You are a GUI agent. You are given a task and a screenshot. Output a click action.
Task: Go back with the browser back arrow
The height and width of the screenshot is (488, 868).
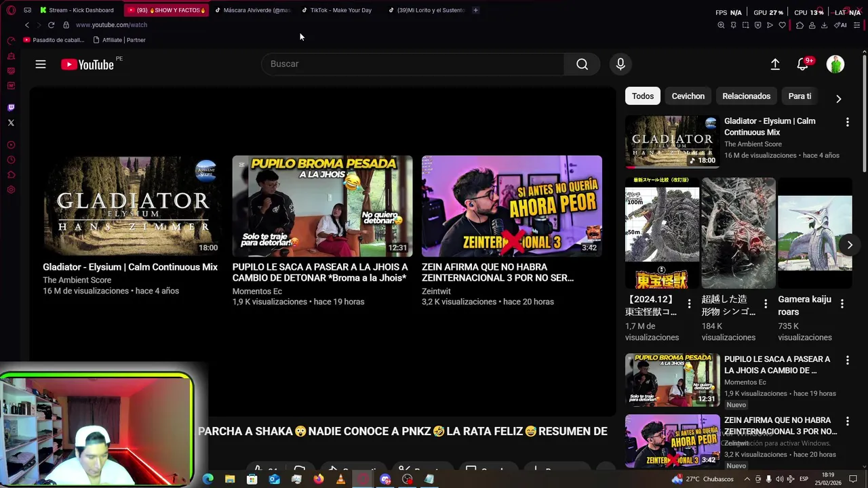point(27,25)
